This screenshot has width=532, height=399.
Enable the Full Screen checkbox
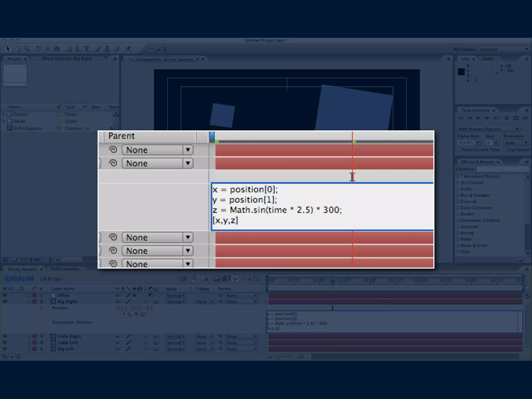point(506,150)
